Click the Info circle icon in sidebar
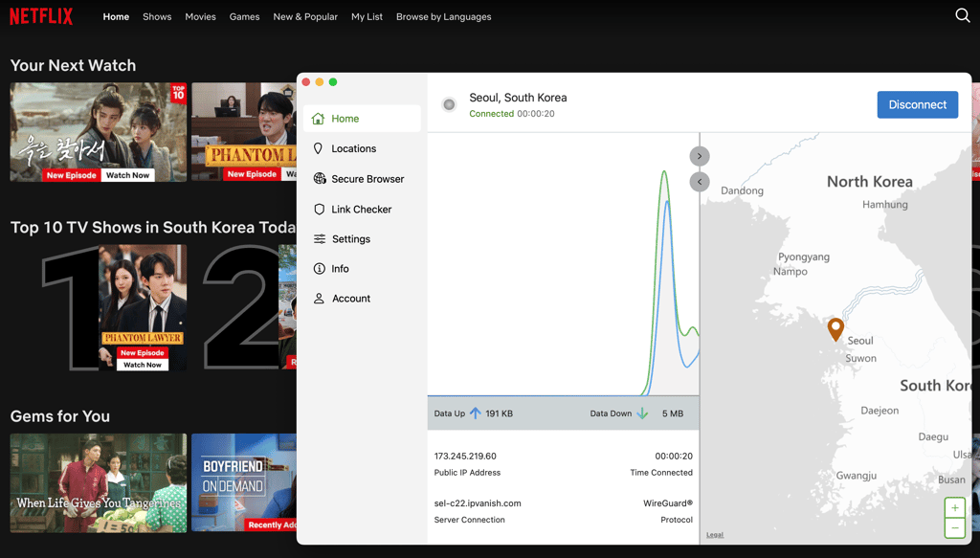Viewport: 980px width, 558px height. tap(319, 269)
